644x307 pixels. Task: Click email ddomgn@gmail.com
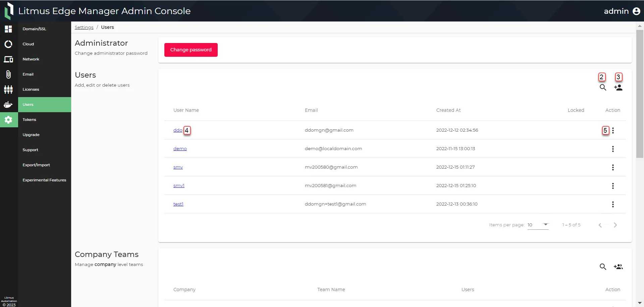coord(329,130)
